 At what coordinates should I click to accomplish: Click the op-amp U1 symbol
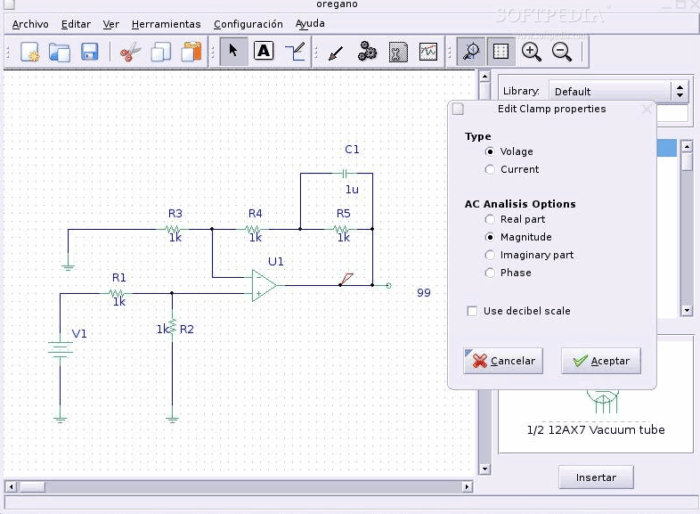tap(263, 285)
